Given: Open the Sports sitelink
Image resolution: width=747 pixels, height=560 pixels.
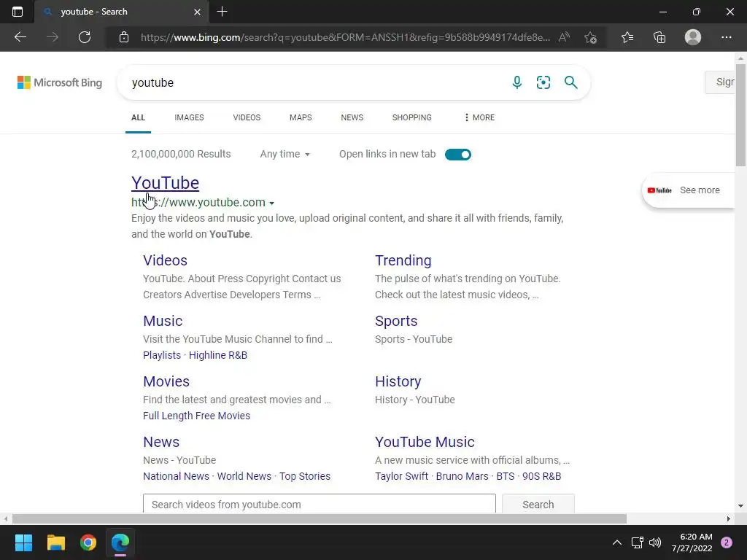Looking at the screenshot, I should pos(396,321).
